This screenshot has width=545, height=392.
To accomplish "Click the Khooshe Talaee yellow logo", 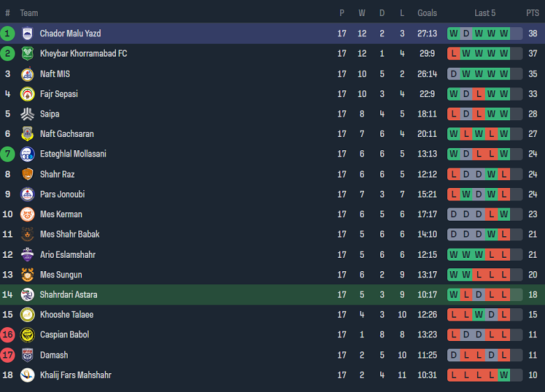I will 27,315.
